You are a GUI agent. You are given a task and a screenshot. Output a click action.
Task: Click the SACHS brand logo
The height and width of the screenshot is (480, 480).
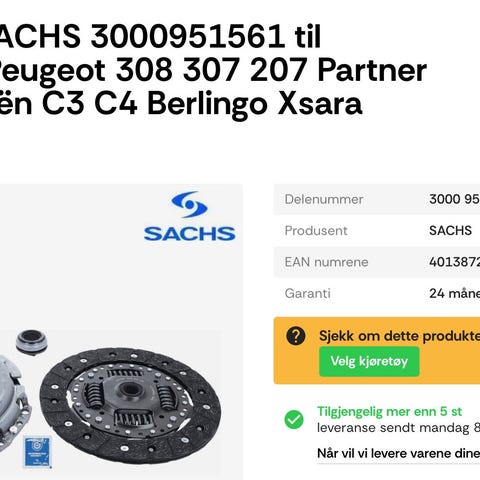coord(189,216)
